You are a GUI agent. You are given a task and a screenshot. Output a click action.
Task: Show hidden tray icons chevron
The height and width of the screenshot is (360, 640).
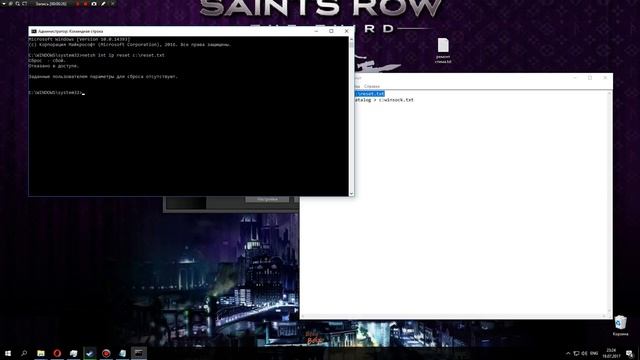568,353
